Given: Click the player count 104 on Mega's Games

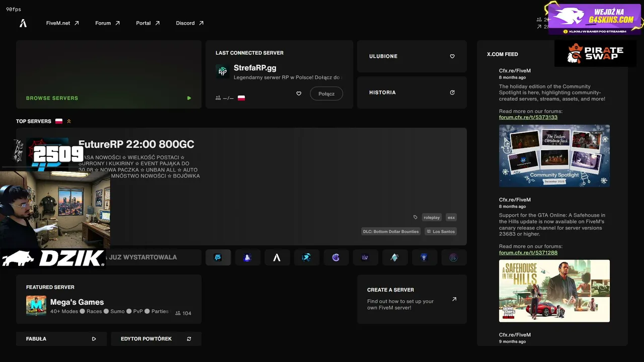Looking at the screenshot, I should (x=183, y=313).
